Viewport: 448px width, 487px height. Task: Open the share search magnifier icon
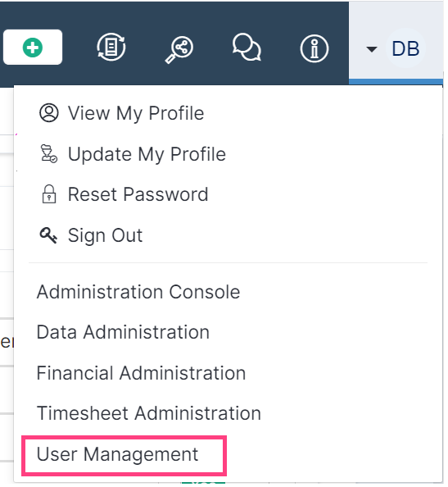tap(179, 49)
